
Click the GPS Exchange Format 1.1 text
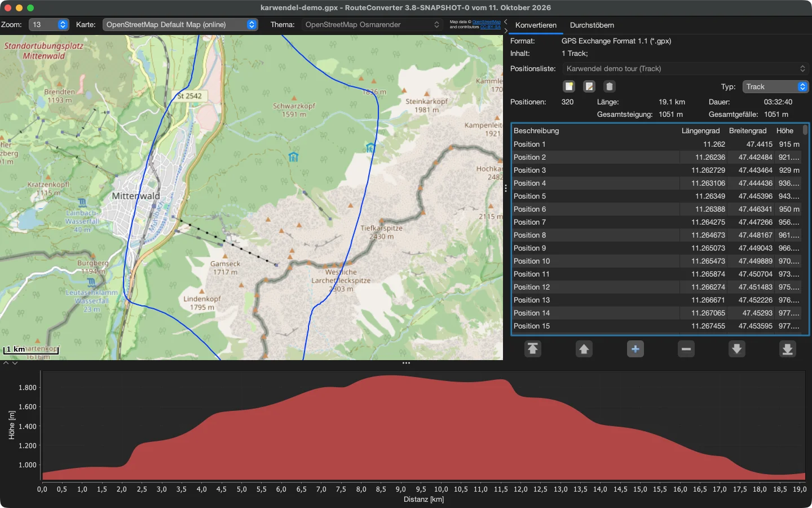pos(616,41)
